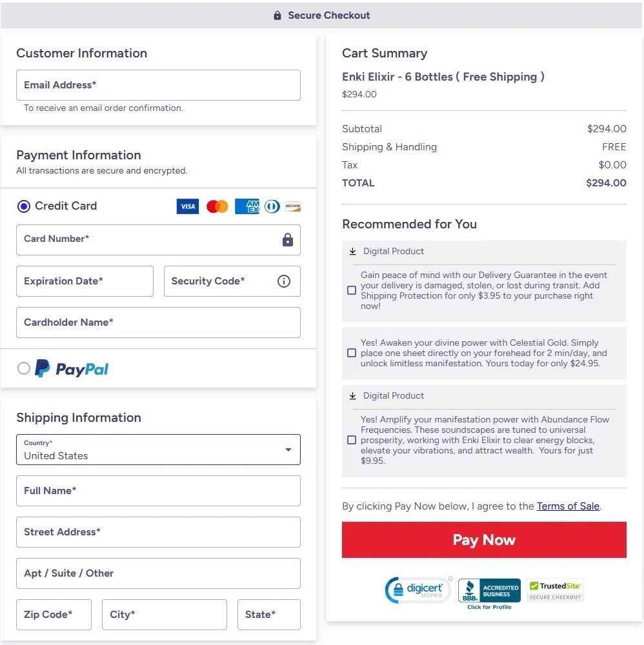Check the Celestial Gold upsell offer
The height and width of the screenshot is (645, 644).
click(x=352, y=353)
